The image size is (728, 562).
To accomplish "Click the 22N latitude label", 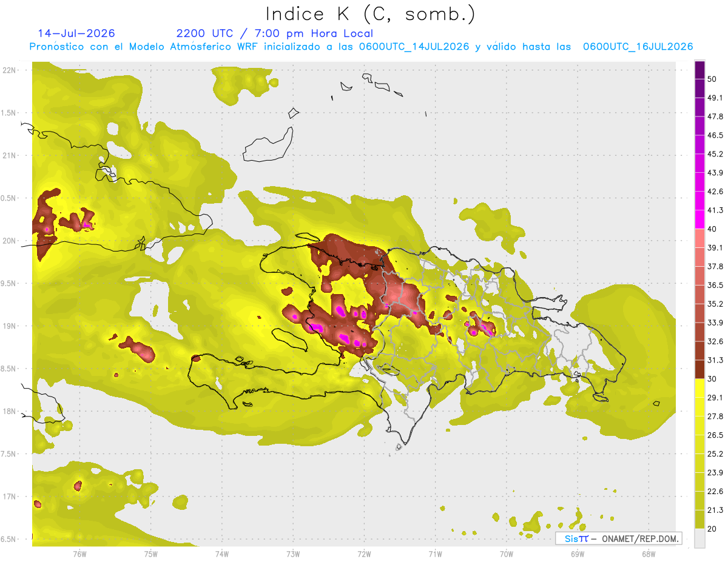I will click(10, 70).
